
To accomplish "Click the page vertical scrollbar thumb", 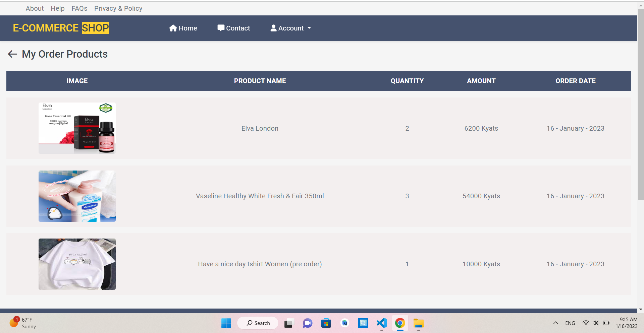I will (641, 104).
